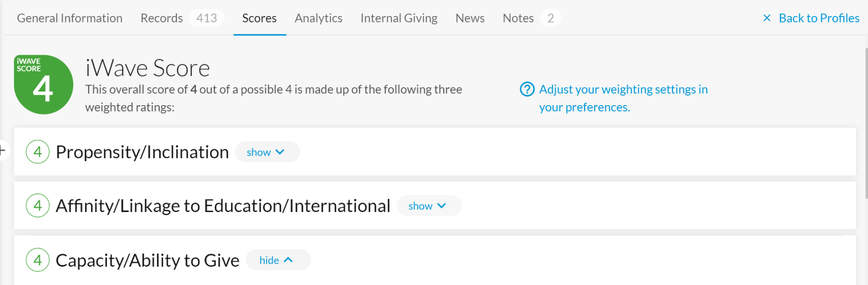Open the General Information tab
This screenshot has width=868, height=285.
[70, 18]
